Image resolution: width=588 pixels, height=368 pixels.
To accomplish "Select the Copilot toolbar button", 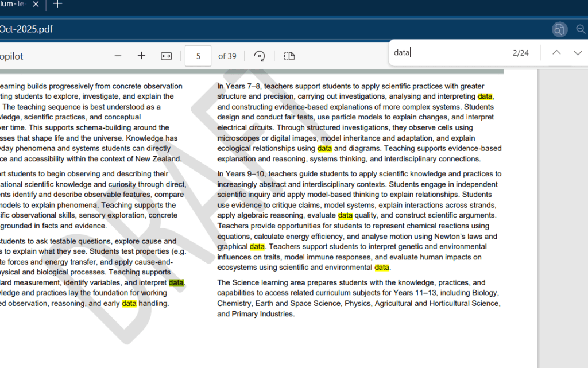I will (11, 56).
